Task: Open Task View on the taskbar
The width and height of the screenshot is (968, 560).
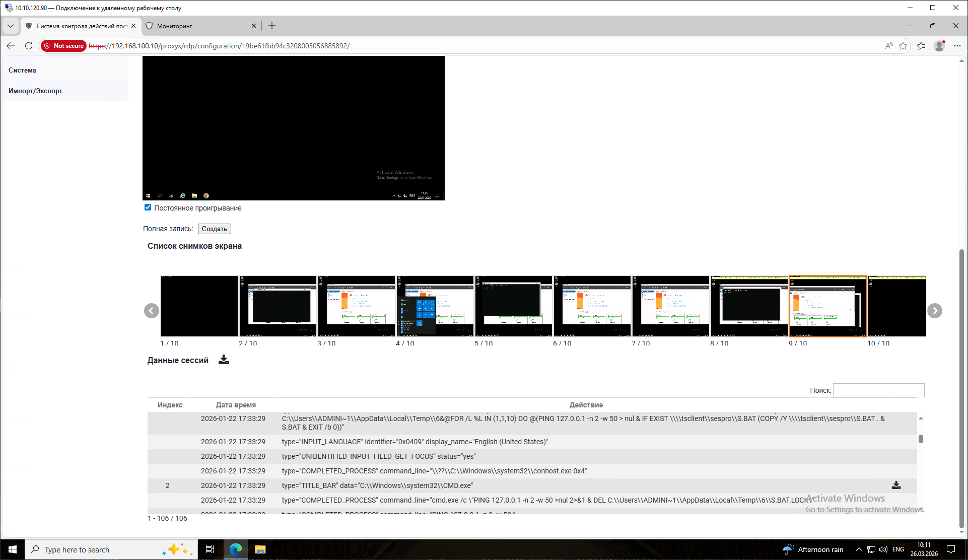Action: tap(210, 549)
